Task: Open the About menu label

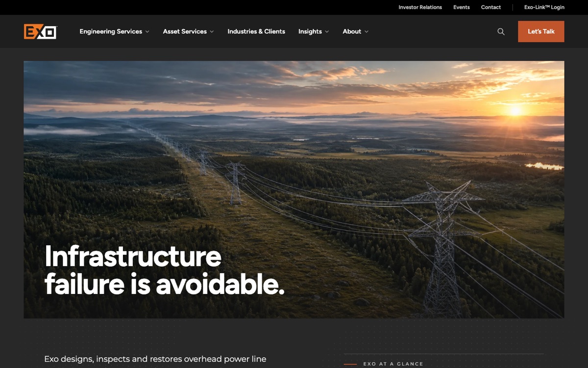Action: [352, 31]
